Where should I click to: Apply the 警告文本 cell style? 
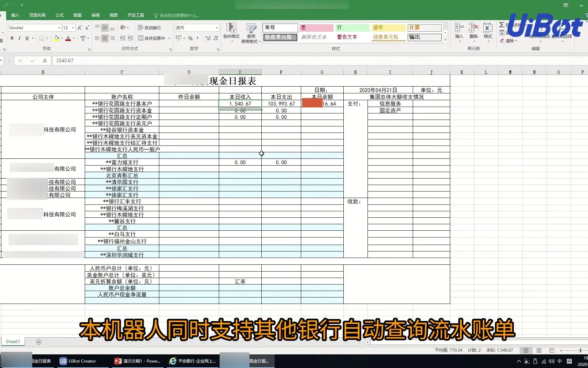[347, 37]
